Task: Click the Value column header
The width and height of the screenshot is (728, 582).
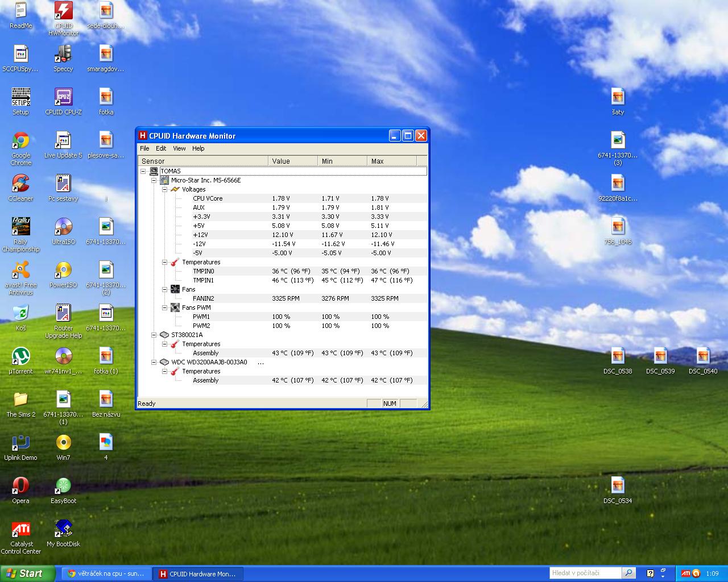Action: pyautogui.click(x=293, y=161)
